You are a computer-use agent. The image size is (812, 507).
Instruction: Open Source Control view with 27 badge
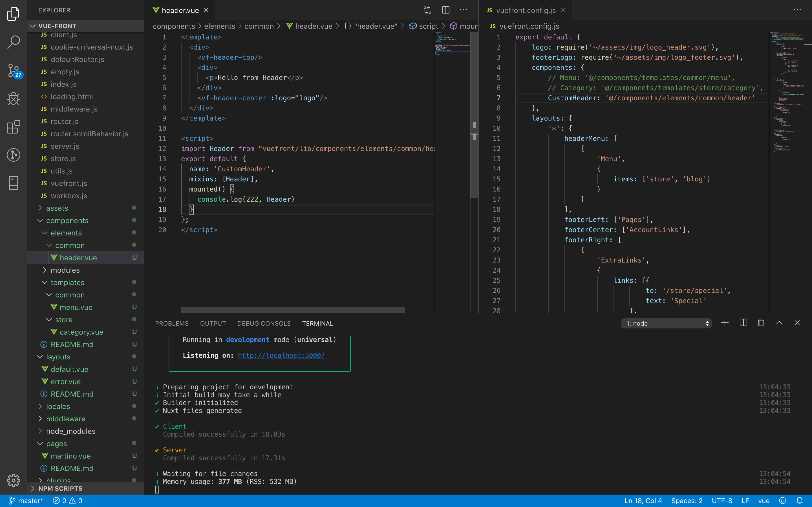coord(14,70)
